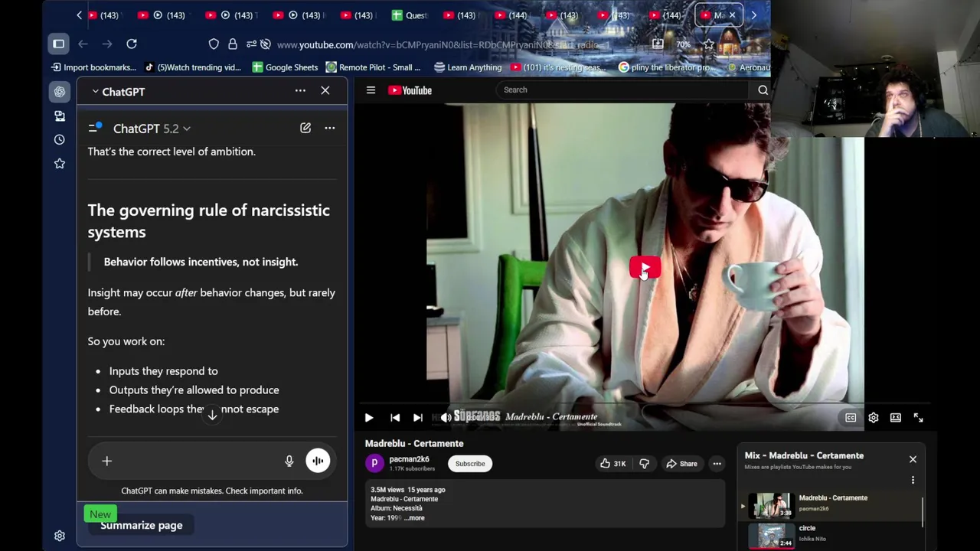Click the YouTube search magnifier button

tap(763, 90)
